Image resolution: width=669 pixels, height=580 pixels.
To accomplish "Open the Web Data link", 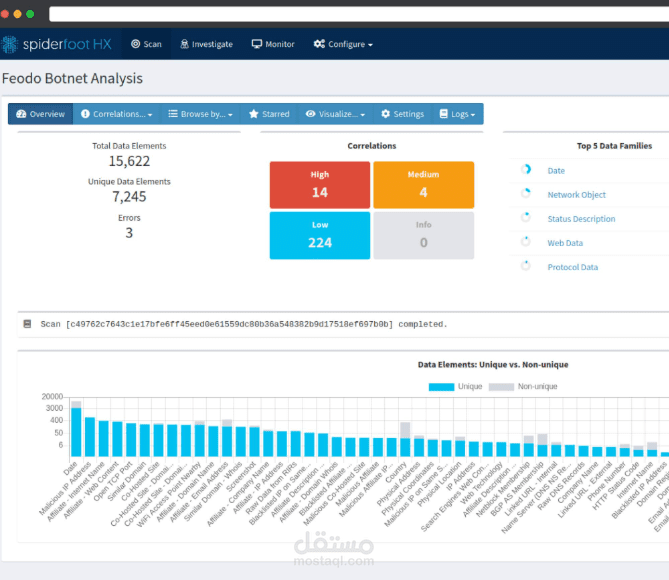I will pos(565,243).
